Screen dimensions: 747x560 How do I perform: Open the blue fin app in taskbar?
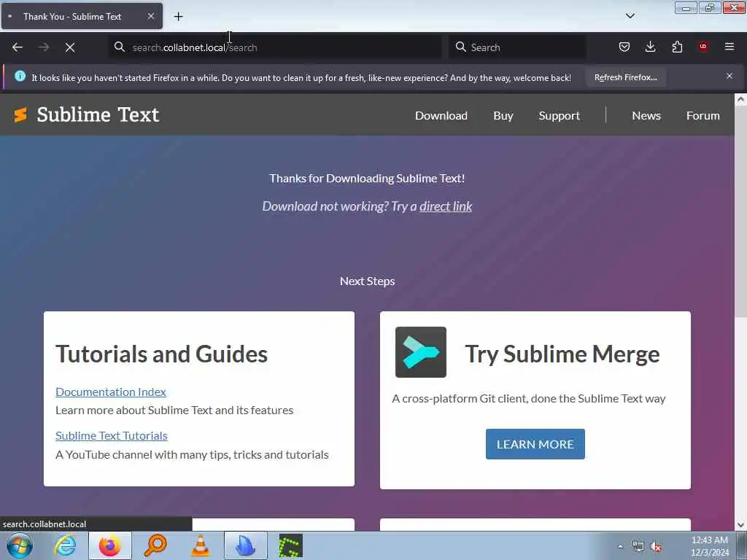click(x=245, y=545)
